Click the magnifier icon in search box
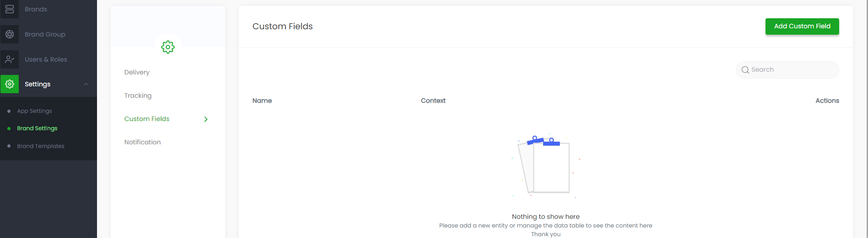The height and width of the screenshot is (238, 868). (745, 70)
